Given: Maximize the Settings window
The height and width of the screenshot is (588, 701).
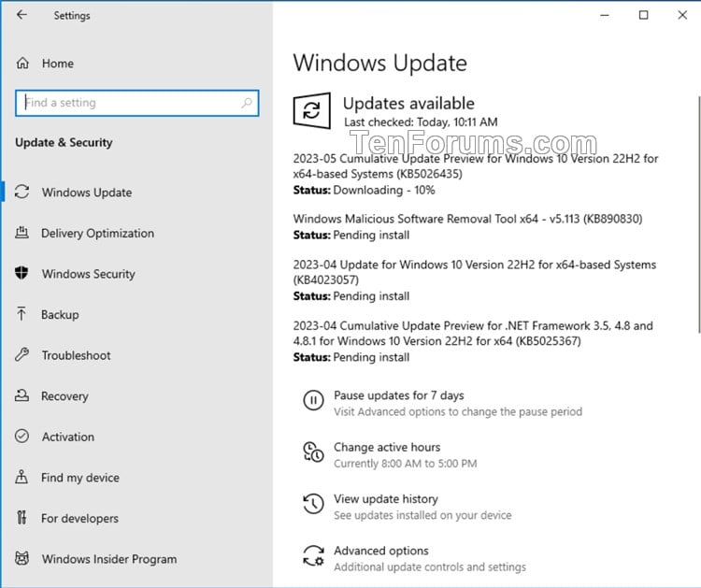Looking at the screenshot, I should 643,15.
